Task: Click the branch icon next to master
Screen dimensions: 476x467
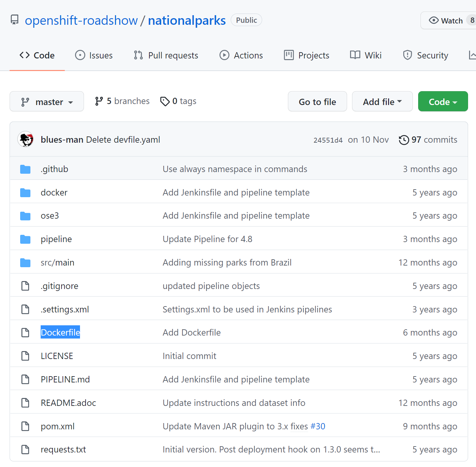Action: click(25, 102)
